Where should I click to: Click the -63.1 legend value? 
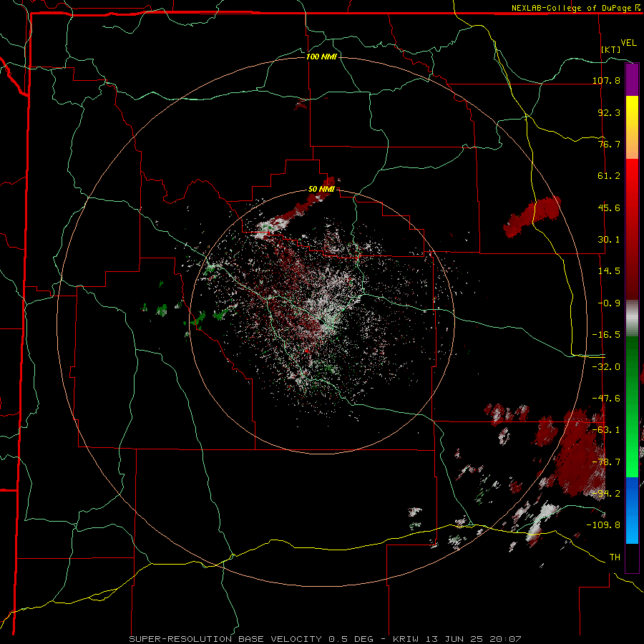(x=606, y=430)
